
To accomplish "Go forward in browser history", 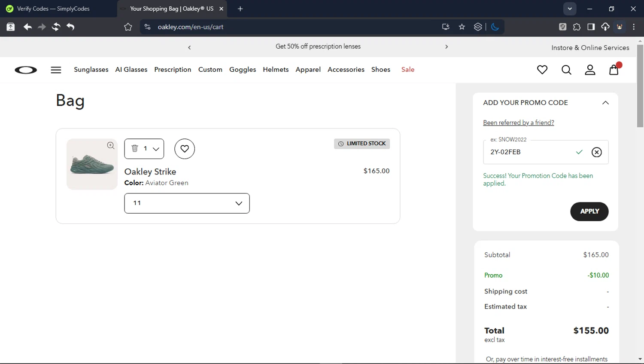I will 42,27.
